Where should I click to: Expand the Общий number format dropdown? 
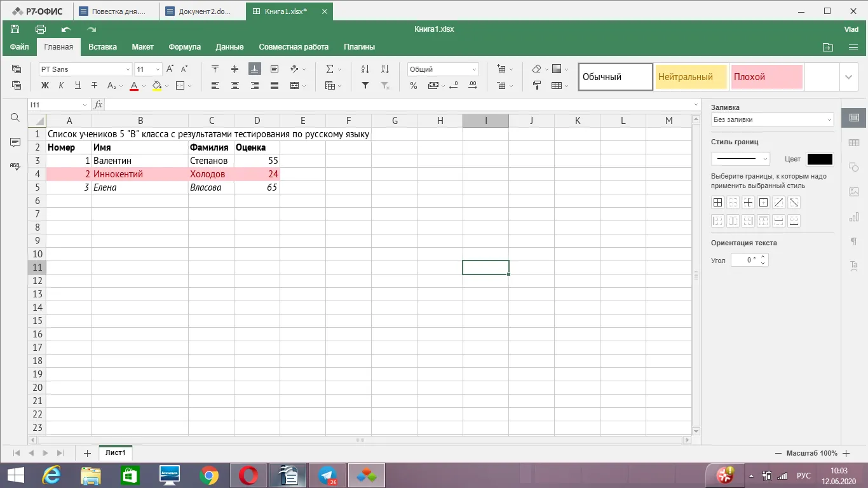[x=443, y=69]
